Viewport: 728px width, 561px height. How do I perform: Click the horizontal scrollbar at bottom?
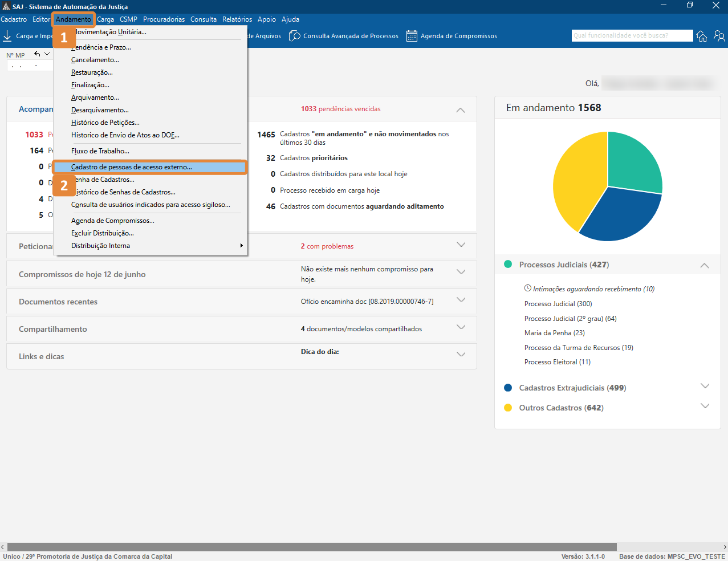(312, 547)
